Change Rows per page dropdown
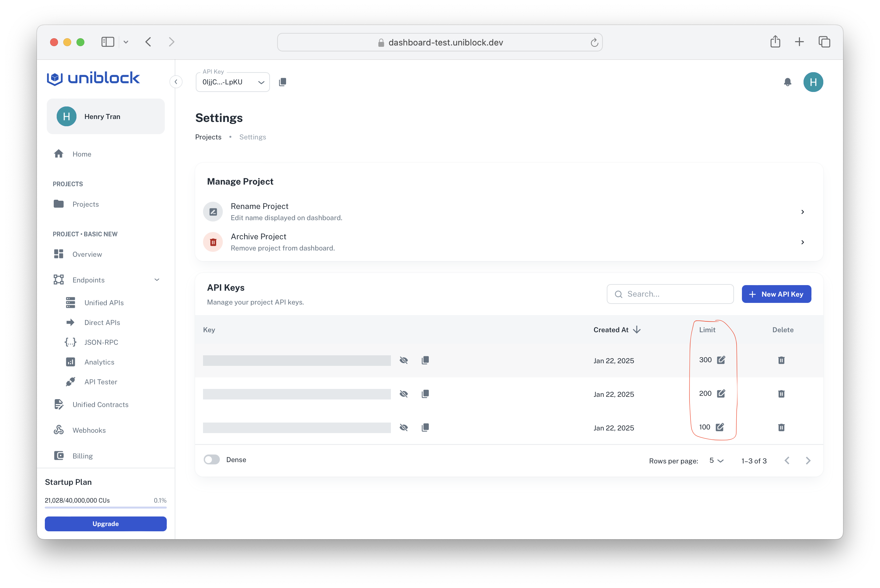This screenshot has height=588, width=880. point(716,460)
